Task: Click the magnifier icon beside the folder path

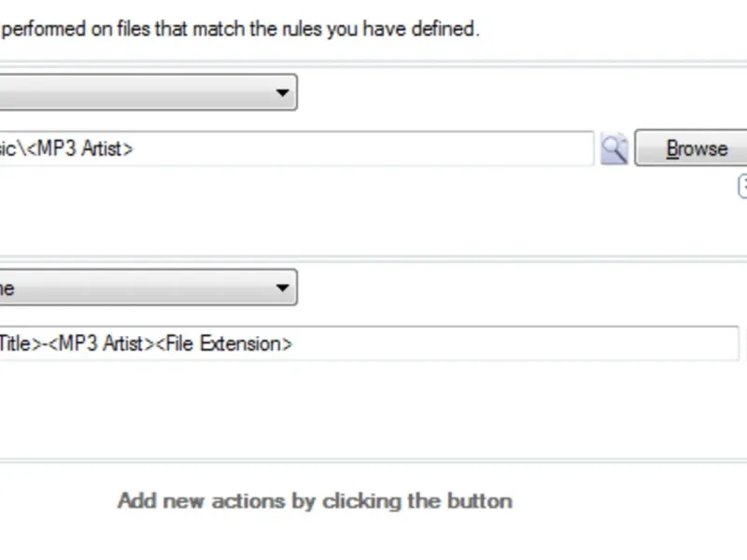Action: point(613,148)
